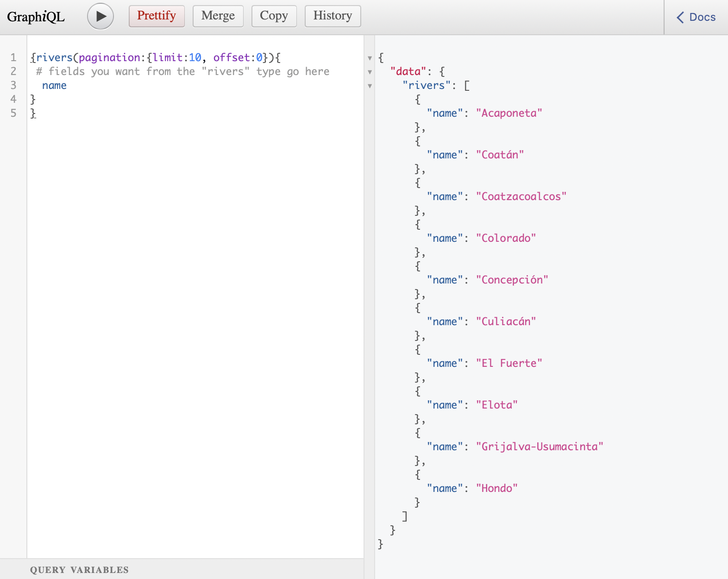The height and width of the screenshot is (579, 728).
Task: Copy the query using Copy button
Action: [x=274, y=16]
